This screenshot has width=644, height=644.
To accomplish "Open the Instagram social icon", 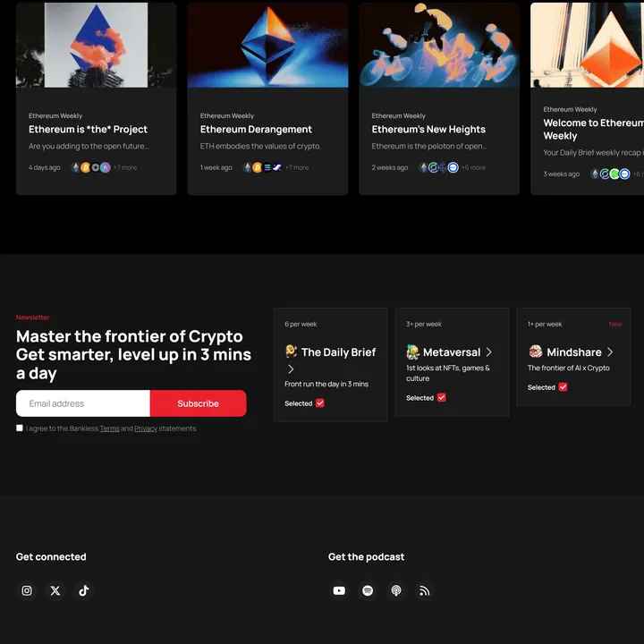I will tap(27, 590).
